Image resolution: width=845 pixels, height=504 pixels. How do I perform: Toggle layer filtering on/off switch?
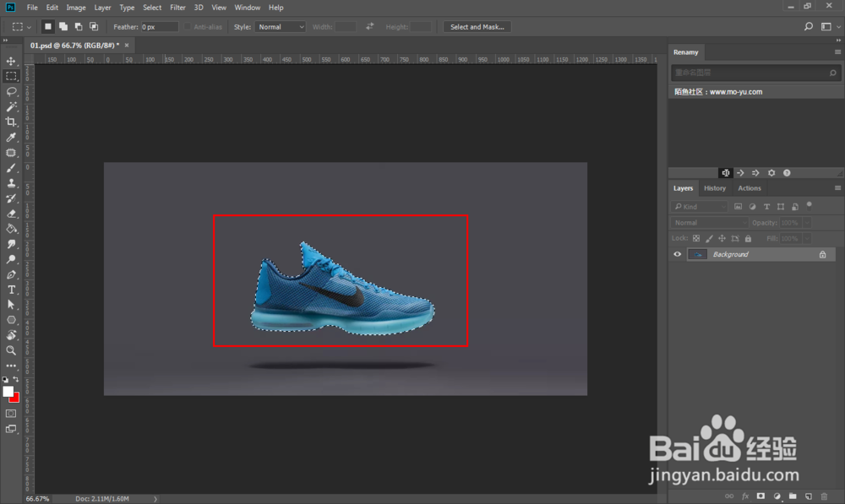point(809,204)
